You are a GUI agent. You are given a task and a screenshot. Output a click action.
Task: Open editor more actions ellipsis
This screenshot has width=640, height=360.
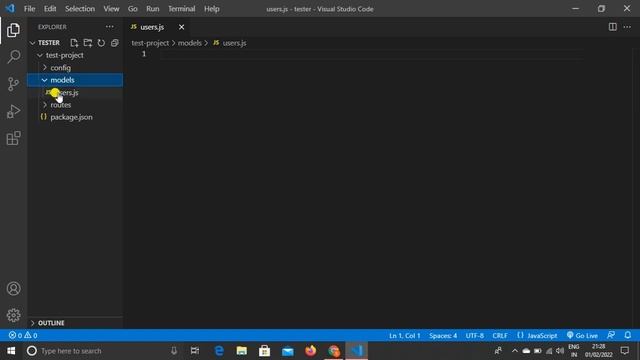(627, 27)
